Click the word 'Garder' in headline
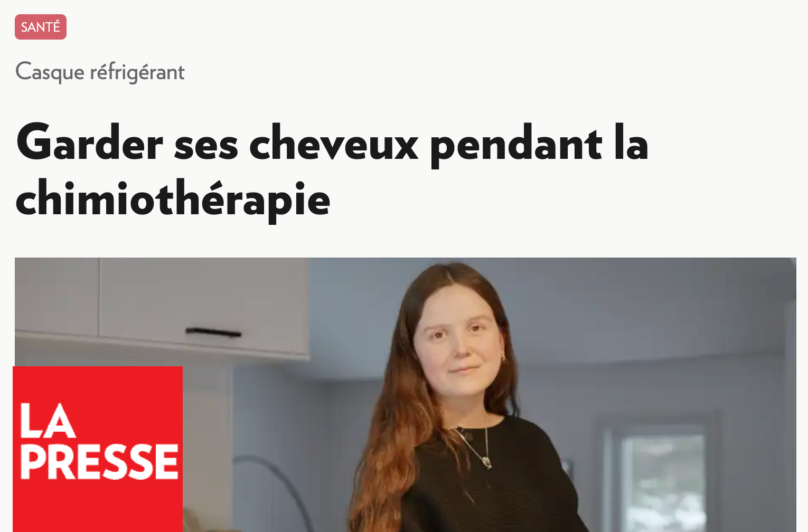 (90, 142)
